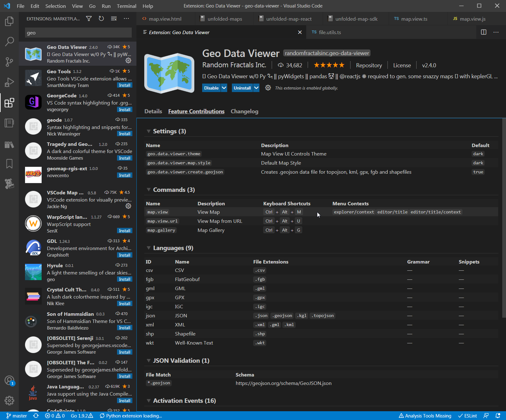Collapse the Activation Events (16) section
This screenshot has width=506, height=420.
(x=149, y=401)
